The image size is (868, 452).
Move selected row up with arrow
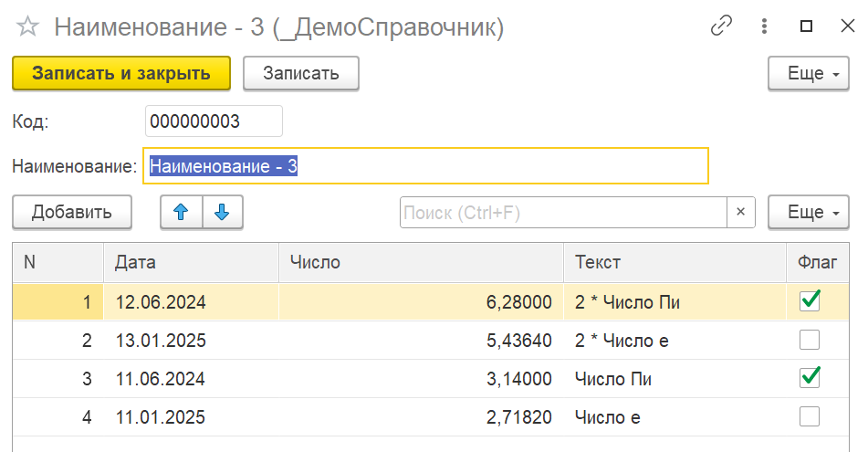181,213
